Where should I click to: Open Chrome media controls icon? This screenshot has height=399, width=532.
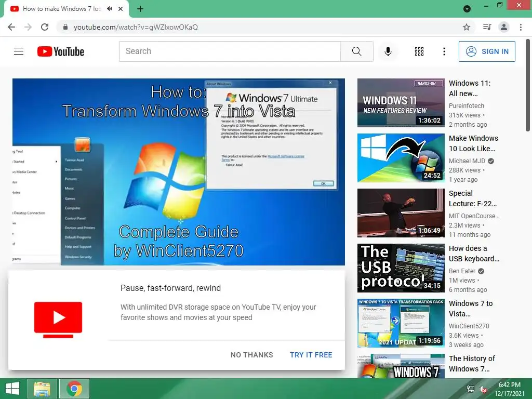coord(487,27)
